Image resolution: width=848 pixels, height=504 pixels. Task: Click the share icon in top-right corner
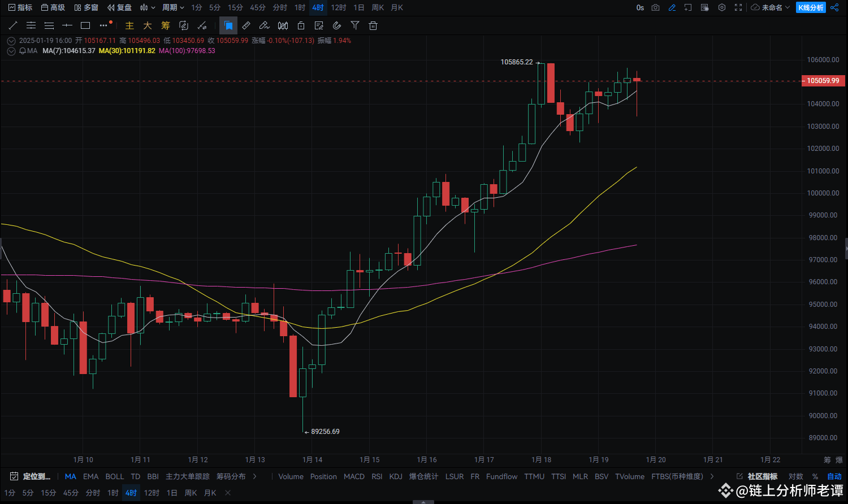[834, 7]
